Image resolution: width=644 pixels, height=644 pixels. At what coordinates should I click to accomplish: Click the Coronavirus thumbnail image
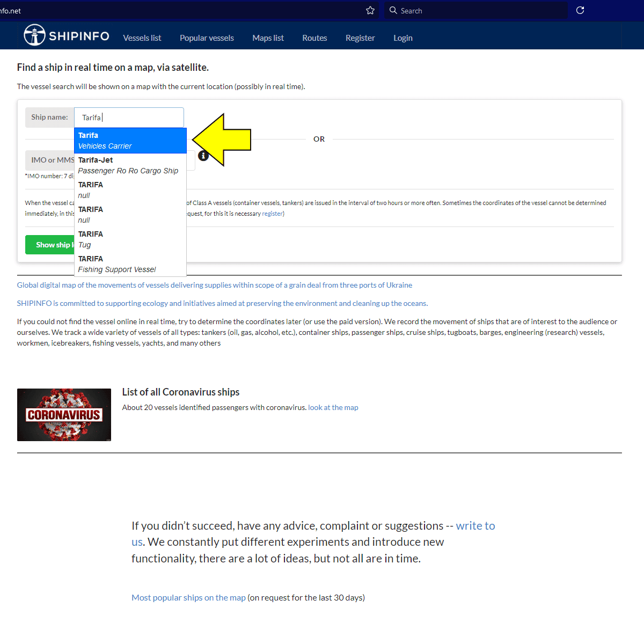click(64, 415)
